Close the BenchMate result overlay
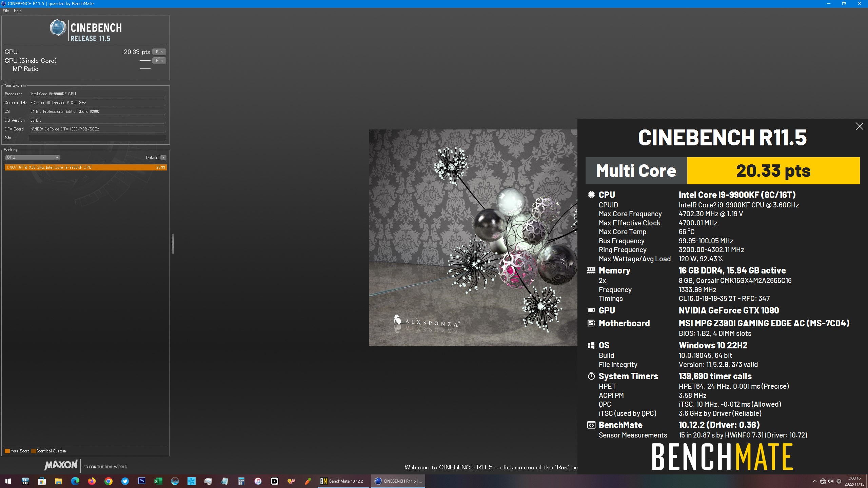This screenshot has width=868, height=488. [859, 126]
